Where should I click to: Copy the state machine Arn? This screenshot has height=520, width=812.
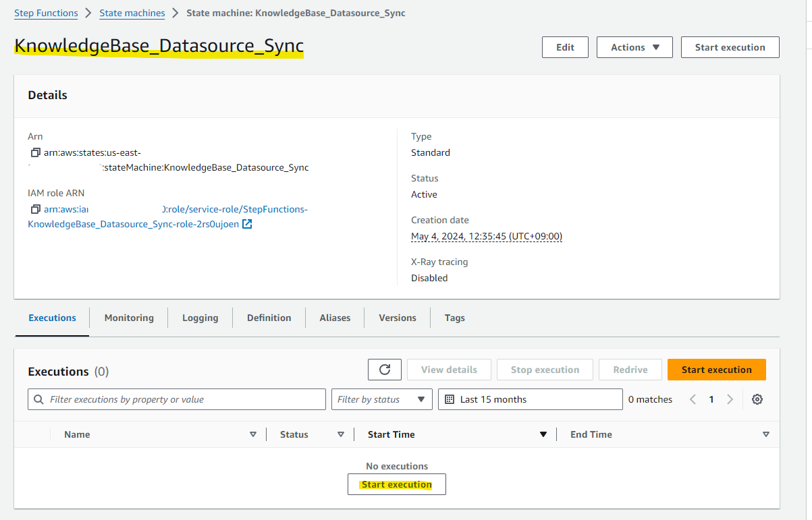coord(36,152)
